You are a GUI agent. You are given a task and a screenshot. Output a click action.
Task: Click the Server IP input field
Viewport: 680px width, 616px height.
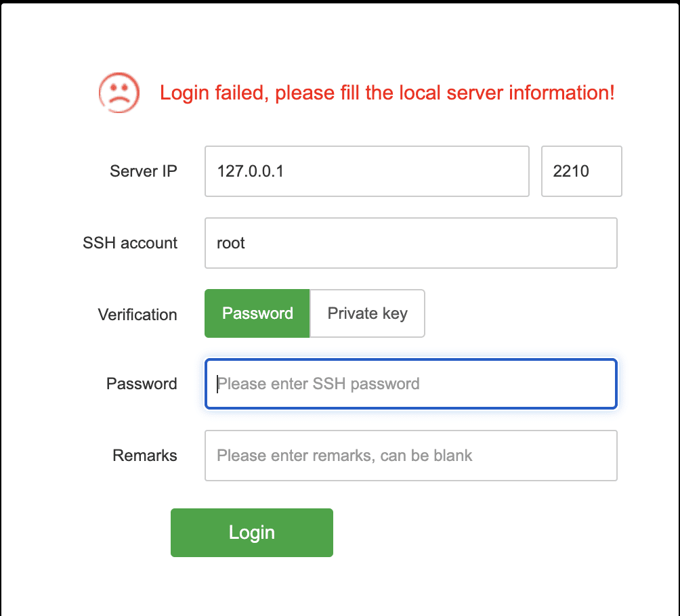pyautogui.click(x=366, y=171)
